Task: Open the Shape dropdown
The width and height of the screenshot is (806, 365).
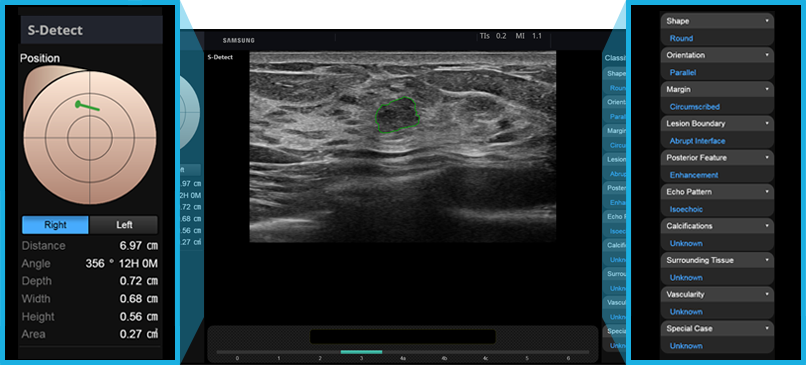Action: tap(717, 21)
